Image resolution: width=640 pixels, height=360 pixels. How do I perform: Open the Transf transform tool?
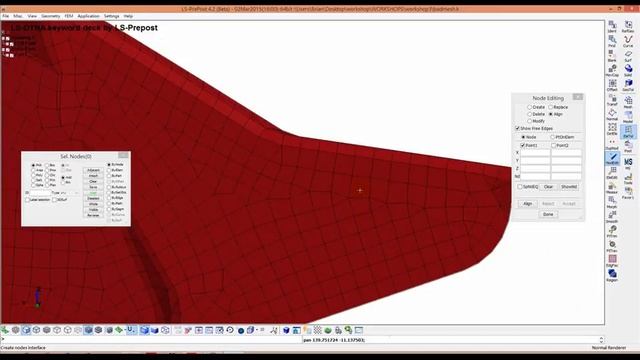(x=612, y=100)
